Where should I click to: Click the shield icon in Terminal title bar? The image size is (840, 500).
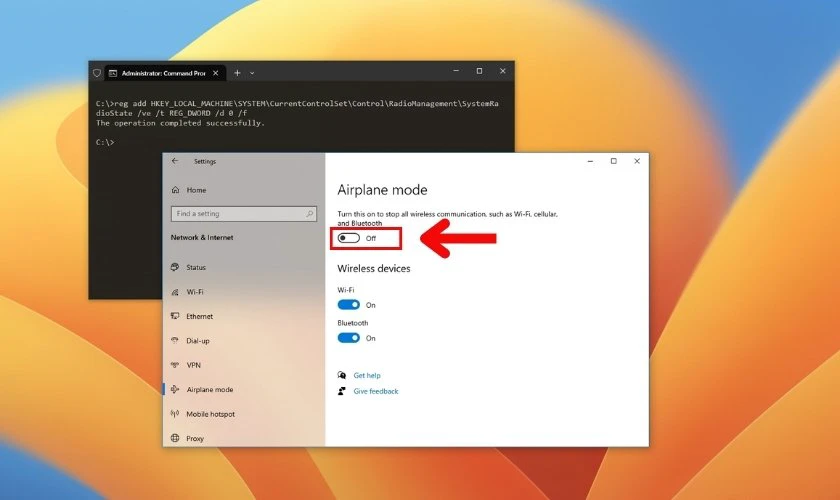coord(97,73)
